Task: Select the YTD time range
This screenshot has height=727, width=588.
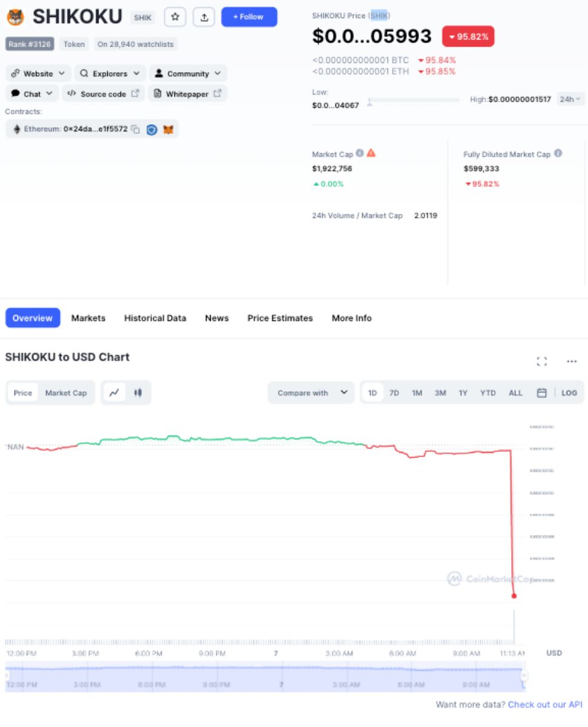Action: click(488, 393)
